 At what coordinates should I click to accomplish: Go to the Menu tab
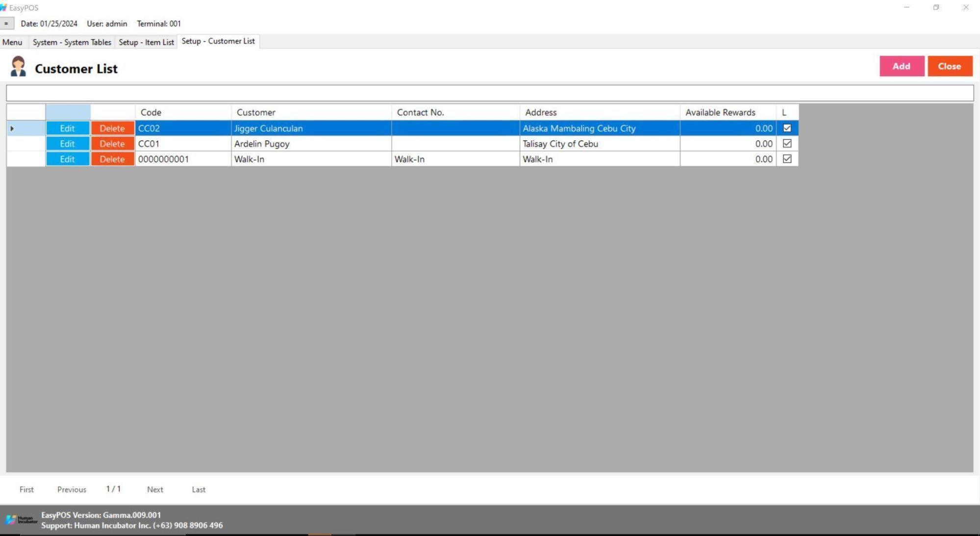coord(12,42)
